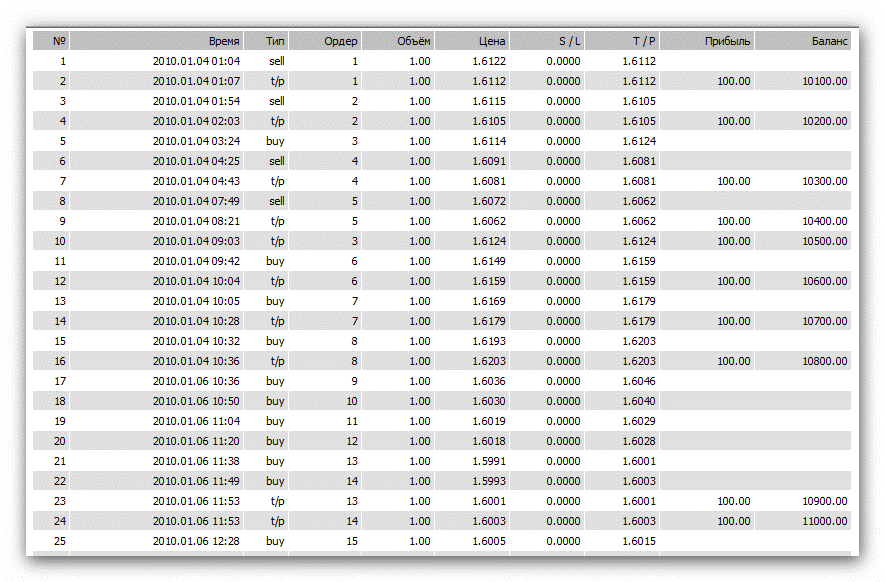Viewport: 885px width, 582px height.
Task: Click balance value 11000.00
Action: point(825,522)
